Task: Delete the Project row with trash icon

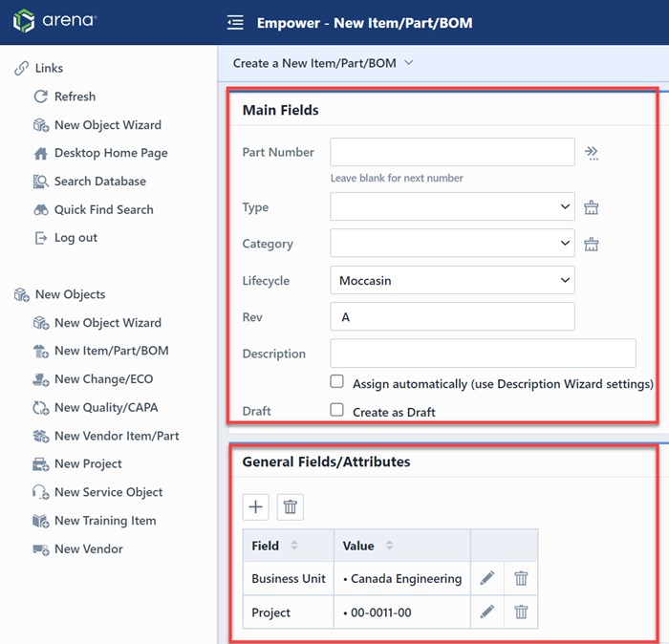Action: click(521, 612)
